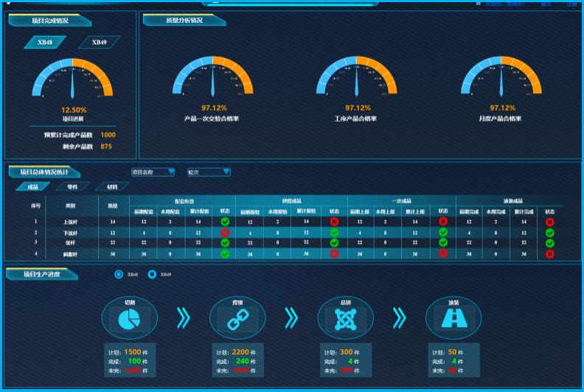
Task: Click 下弦杆 row 涂装成品 green check status
Action: tap(550, 233)
